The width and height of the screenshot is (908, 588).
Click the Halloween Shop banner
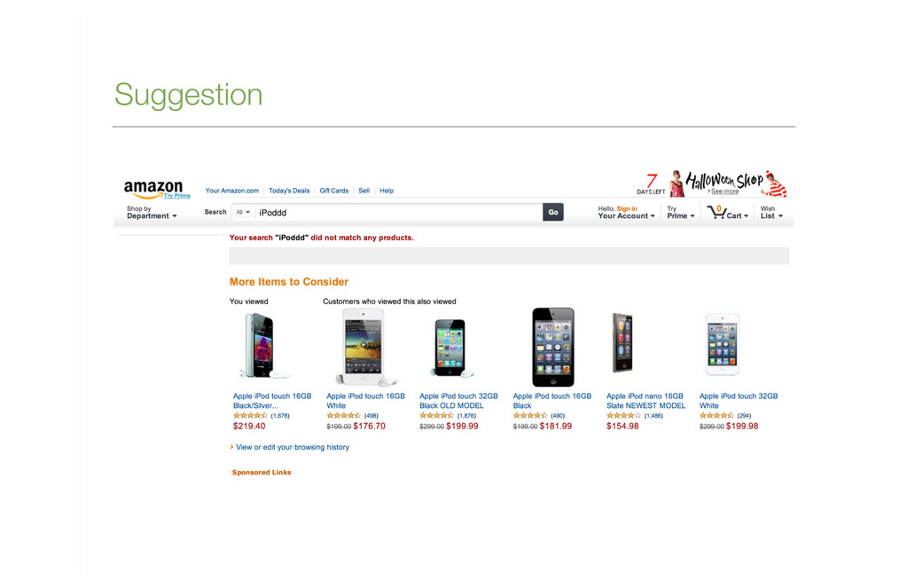click(712, 183)
